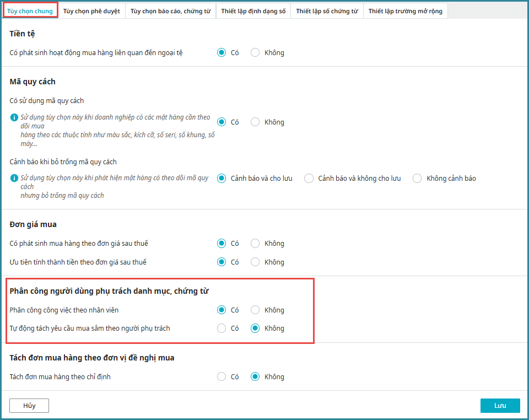Click the Mã quy cách section heading

pyautogui.click(x=33, y=82)
